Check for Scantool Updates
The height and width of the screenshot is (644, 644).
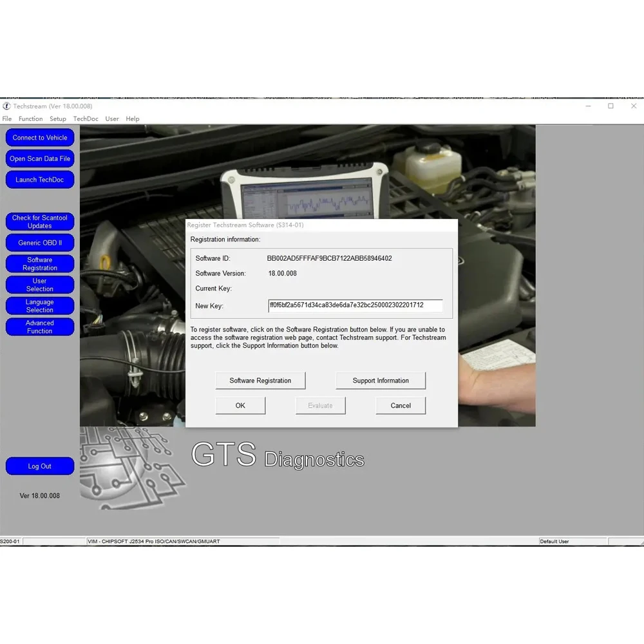(x=40, y=222)
